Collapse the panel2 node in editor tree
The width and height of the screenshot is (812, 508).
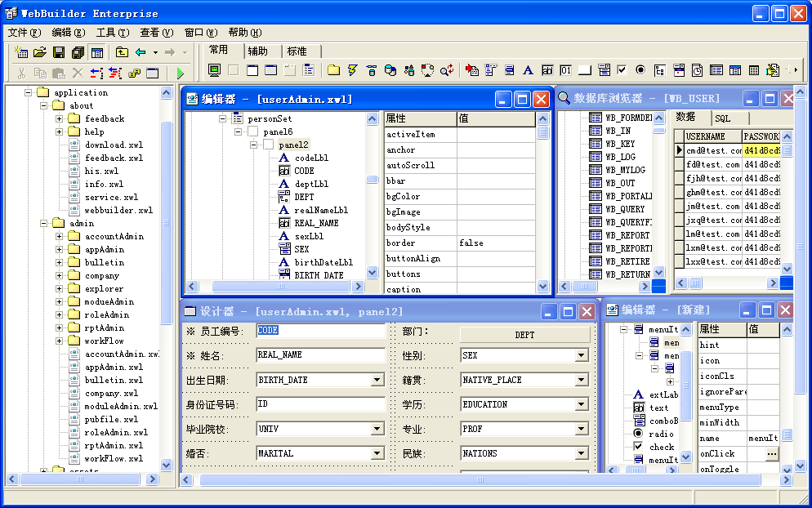tap(253, 145)
